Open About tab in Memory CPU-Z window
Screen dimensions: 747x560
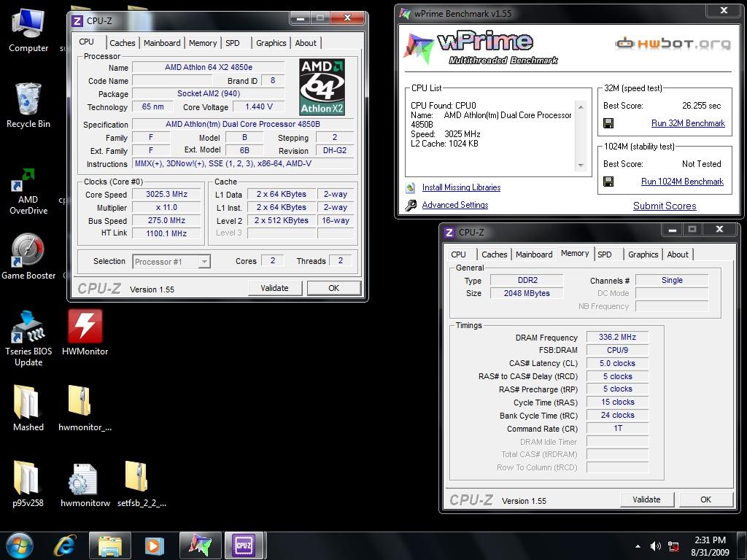click(x=678, y=254)
